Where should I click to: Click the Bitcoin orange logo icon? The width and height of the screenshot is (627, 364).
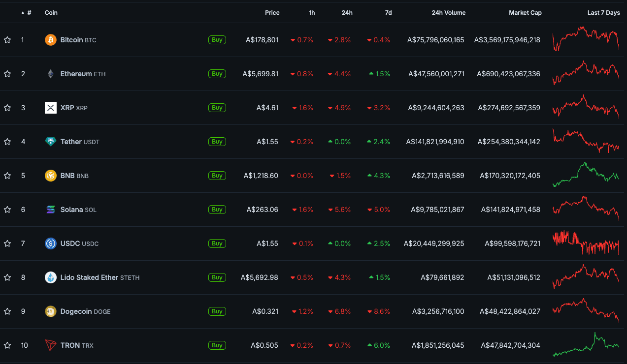(x=51, y=40)
